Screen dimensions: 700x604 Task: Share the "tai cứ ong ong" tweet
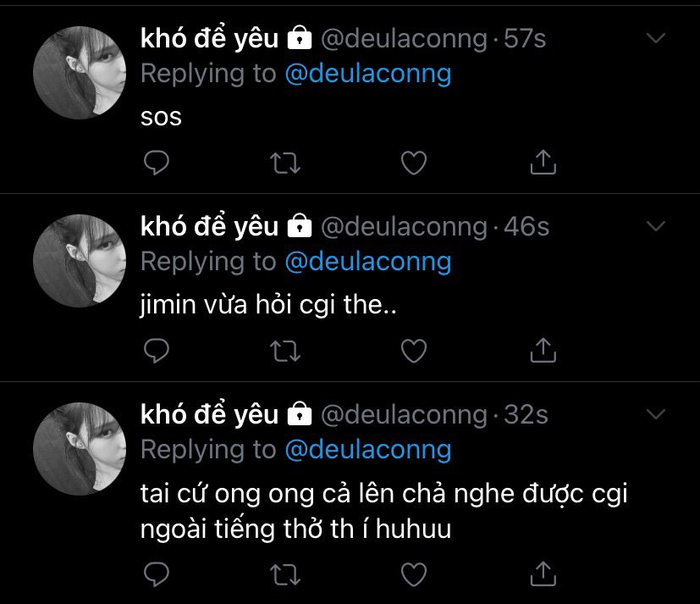click(x=543, y=574)
